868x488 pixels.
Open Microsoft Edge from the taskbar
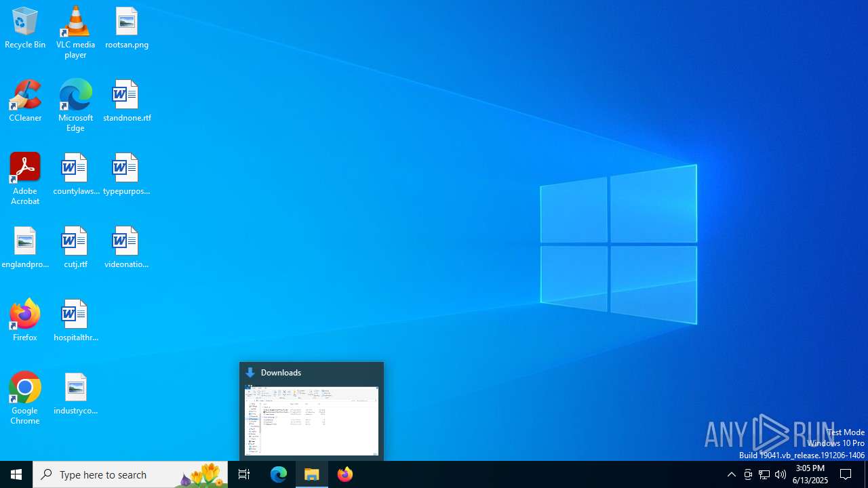pyautogui.click(x=279, y=474)
